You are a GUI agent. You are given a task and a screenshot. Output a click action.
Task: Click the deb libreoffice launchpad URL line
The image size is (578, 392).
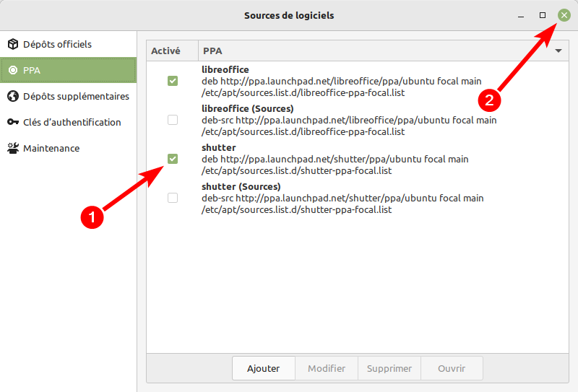pyautogui.click(x=341, y=81)
